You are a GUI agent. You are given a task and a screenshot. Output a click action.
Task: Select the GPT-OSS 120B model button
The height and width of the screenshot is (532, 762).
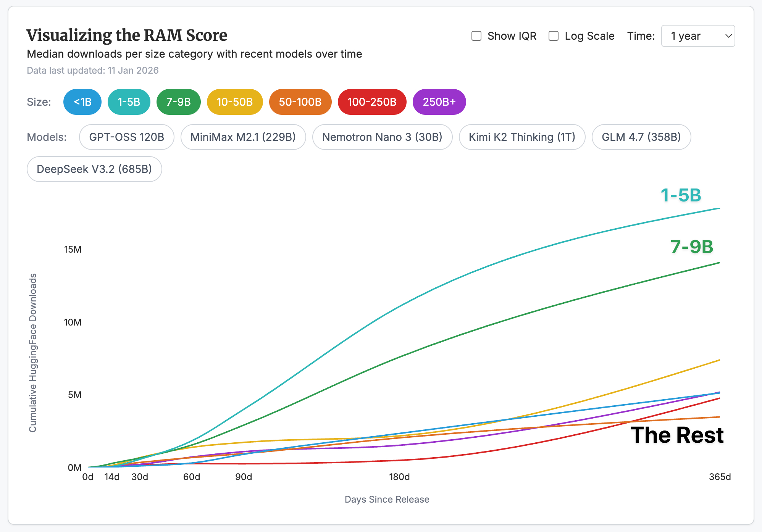126,137
